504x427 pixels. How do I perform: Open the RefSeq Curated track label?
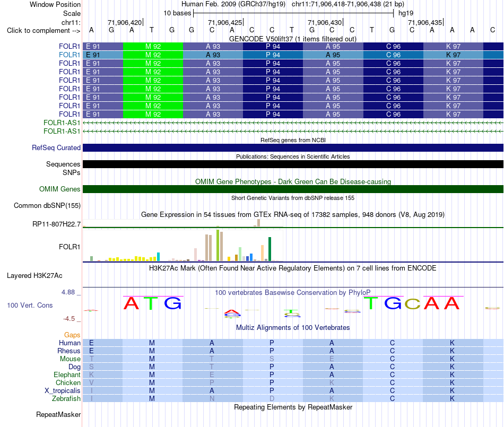click(56, 148)
